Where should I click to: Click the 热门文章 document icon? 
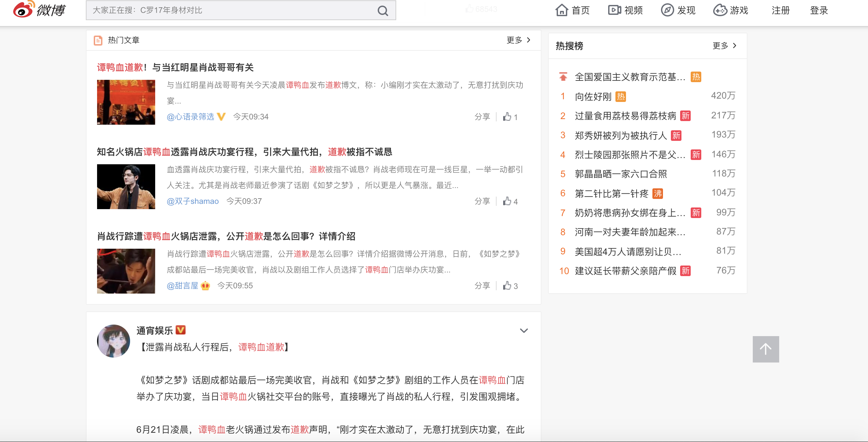(x=98, y=40)
